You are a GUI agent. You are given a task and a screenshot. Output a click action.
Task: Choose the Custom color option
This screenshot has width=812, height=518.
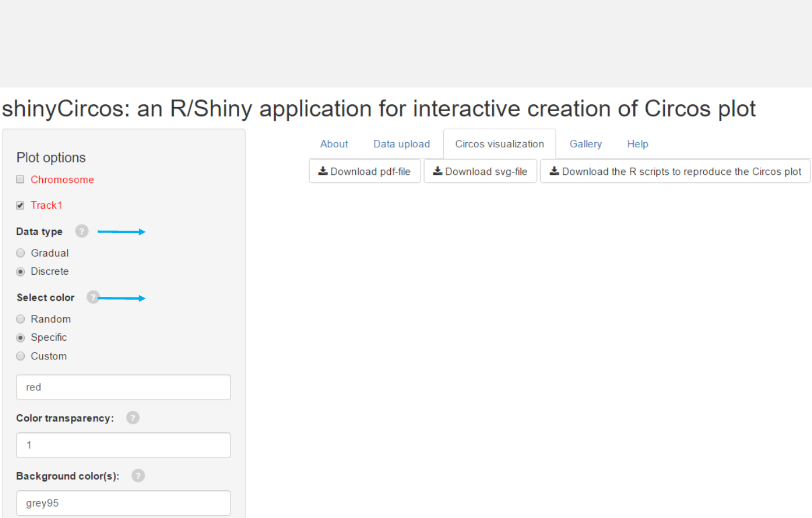20,356
